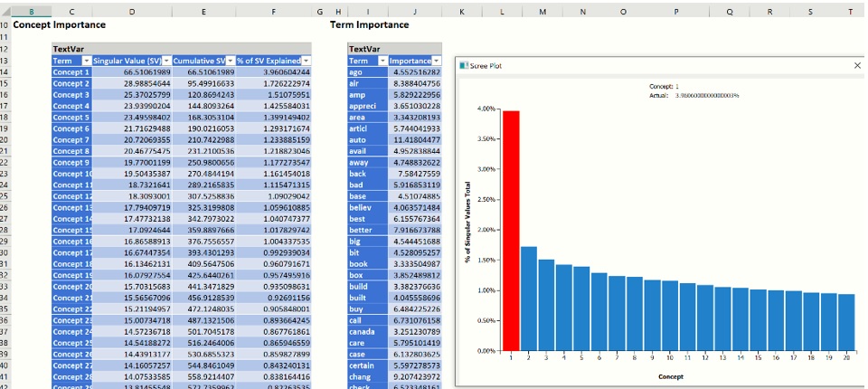This screenshot has height=389, width=868.
Task: Select the Concept 5 row label cell
Action: [71, 118]
